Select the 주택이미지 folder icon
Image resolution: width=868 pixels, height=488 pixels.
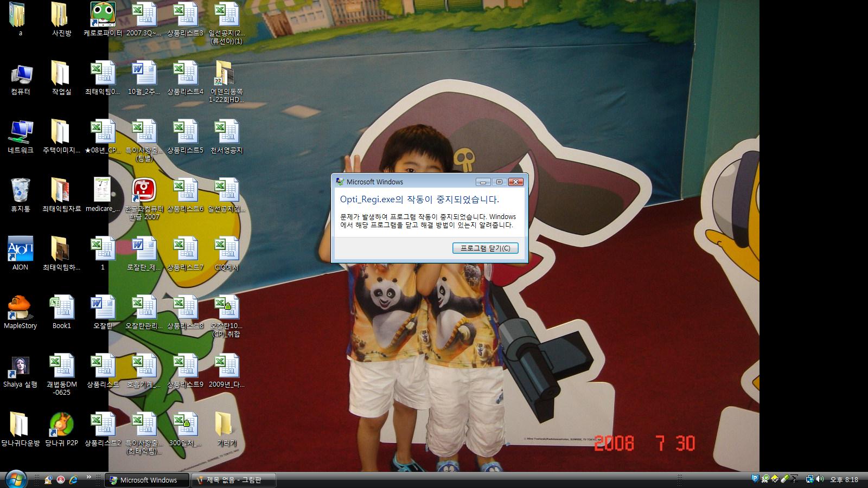pos(61,137)
